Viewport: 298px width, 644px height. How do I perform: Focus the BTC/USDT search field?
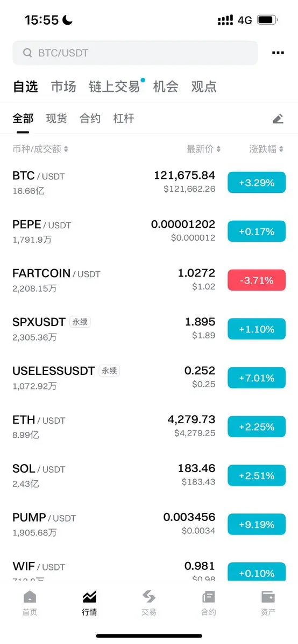[135, 53]
